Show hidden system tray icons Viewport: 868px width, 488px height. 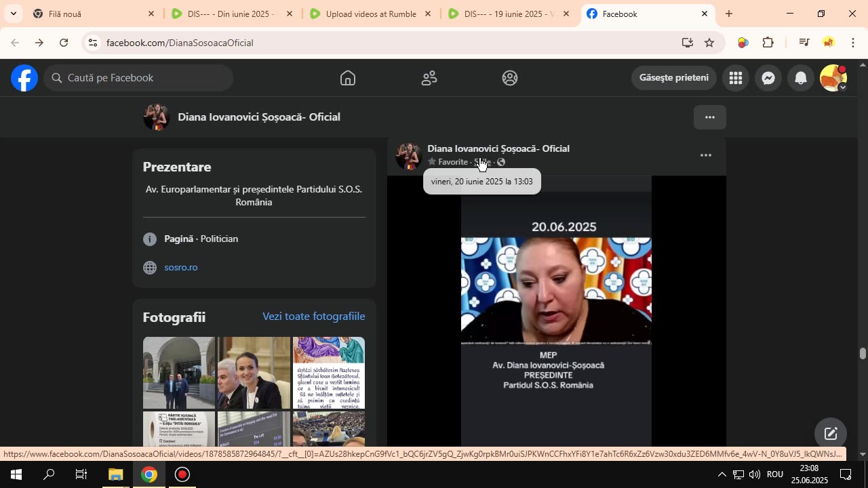pos(722,474)
